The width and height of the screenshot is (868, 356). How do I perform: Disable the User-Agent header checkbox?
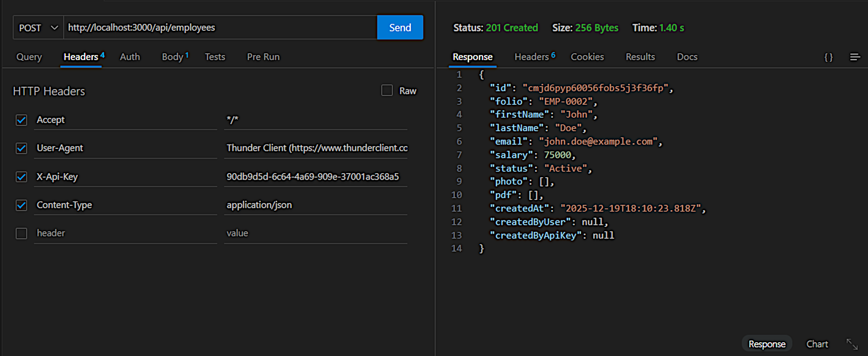click(21, 148)
